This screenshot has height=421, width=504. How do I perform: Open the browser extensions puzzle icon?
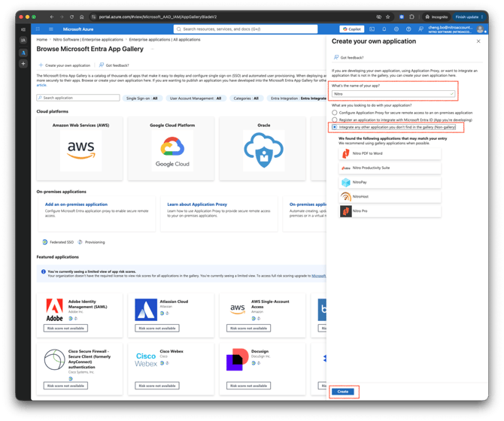(411, 17)
